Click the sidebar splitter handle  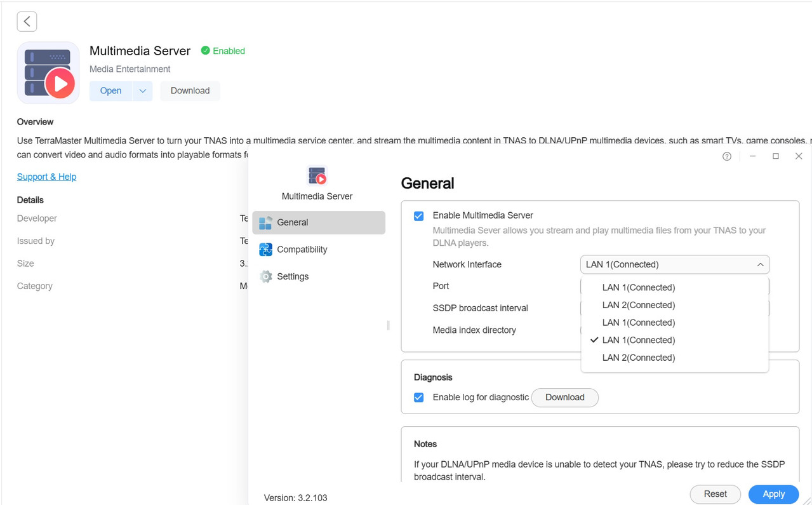[x=388, y=325]
